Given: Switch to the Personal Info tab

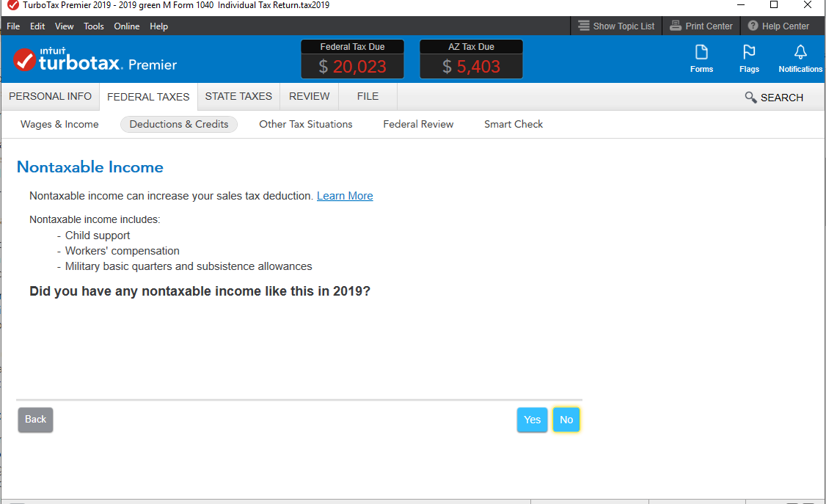Looking at the screenshot, I should 50,96.
